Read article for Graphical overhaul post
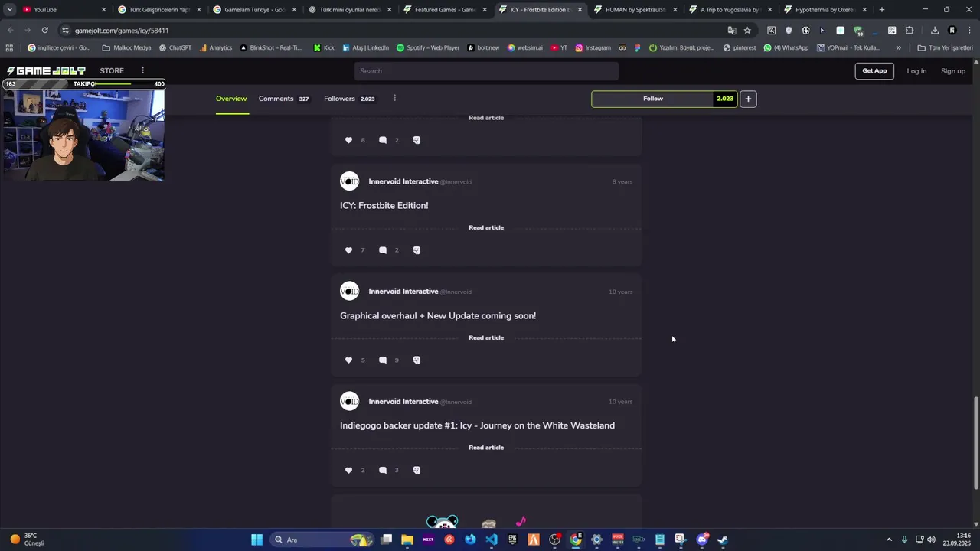The height and width of the screenshot is (551, 980). pyautogui.click(x=486, y=337)
